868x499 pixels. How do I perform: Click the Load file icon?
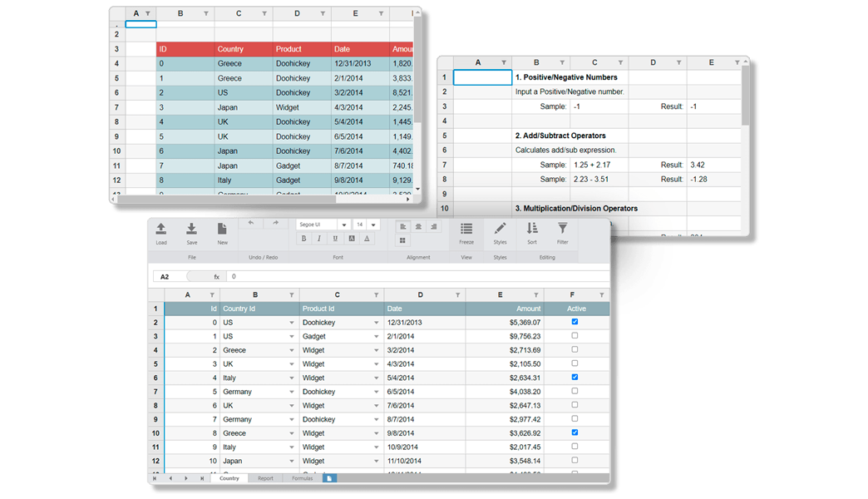coord(161,229)
